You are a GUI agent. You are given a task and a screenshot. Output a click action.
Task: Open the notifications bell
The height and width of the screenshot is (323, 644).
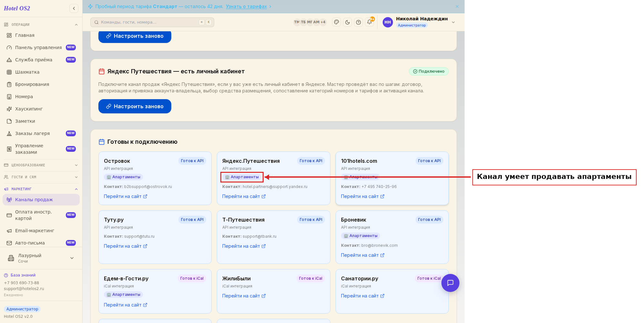coord(369,22)
